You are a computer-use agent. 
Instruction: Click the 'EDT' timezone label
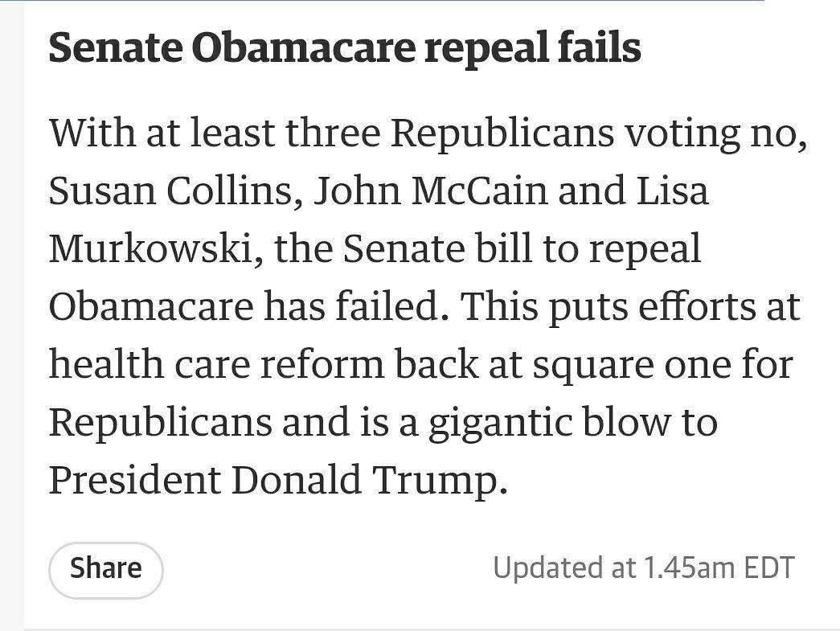click(770, 568)
